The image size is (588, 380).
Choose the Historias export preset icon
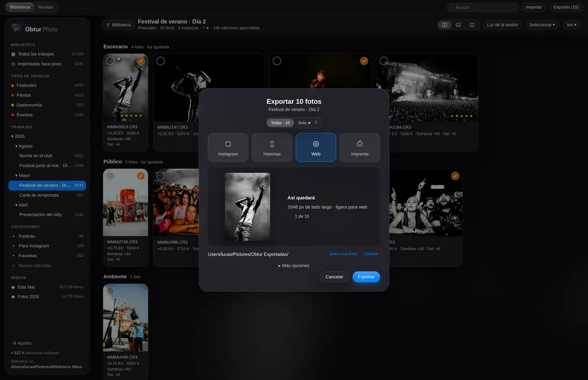[x=272, y=144]
